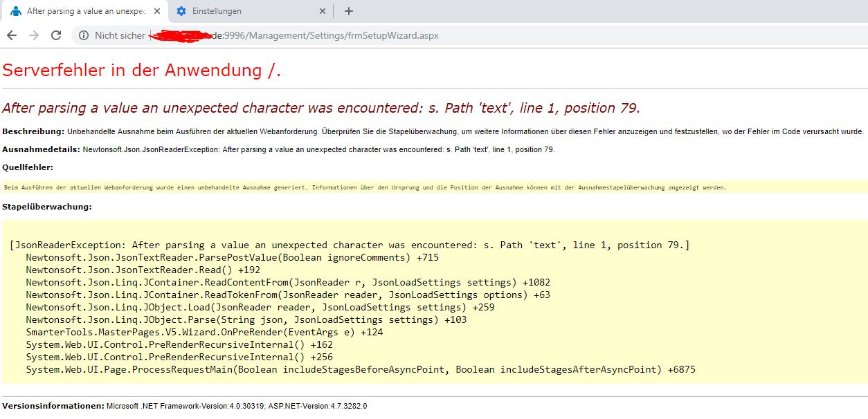Click the 'Serverfehler in der Anwendung' heading
This screenshot has height=419, width=868.
pos(142,70)
